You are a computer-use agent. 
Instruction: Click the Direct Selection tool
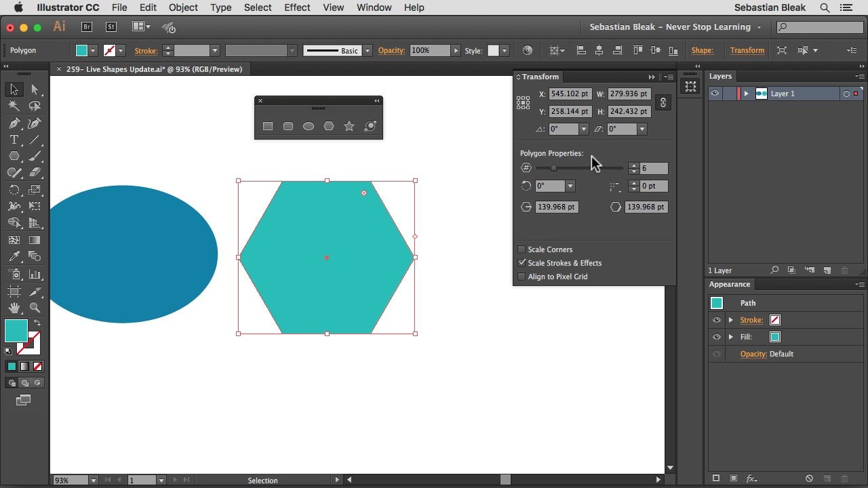point(35,89)
